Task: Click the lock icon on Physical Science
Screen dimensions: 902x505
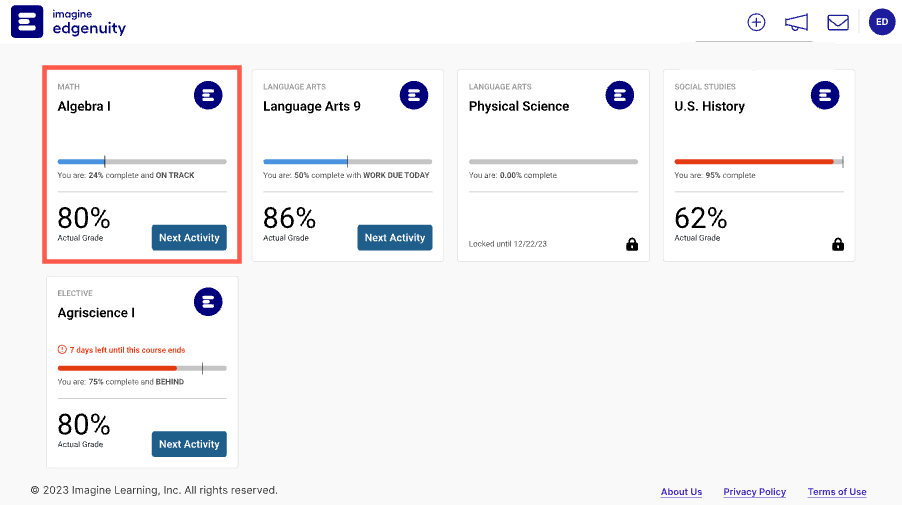Action: pyautogui.click(x=632, y=244)
